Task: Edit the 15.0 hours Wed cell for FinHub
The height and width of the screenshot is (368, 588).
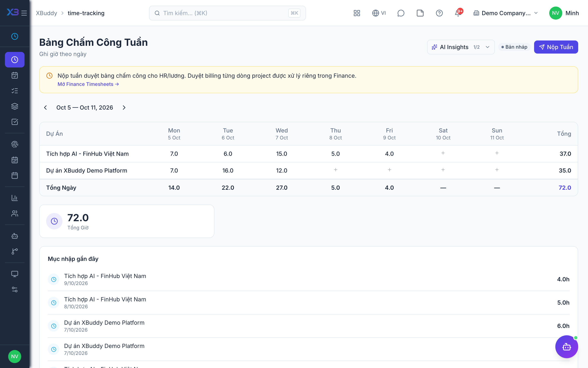Action: tap(282, 154)
